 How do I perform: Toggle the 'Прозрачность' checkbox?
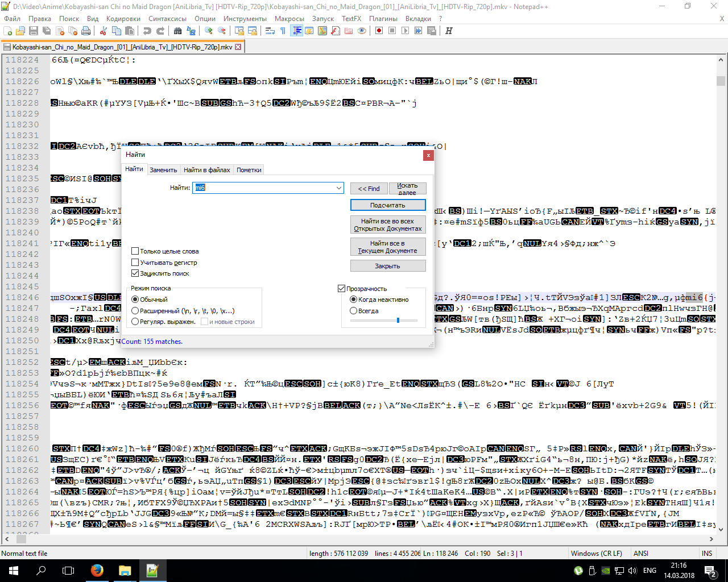[362, 289]
